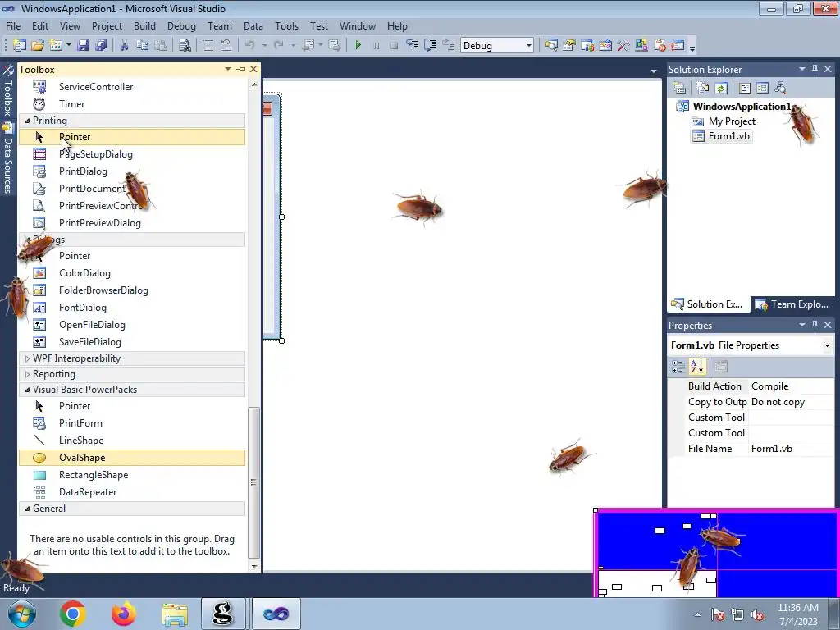Open the File menu
840x630 pixels.
point(13,25)
